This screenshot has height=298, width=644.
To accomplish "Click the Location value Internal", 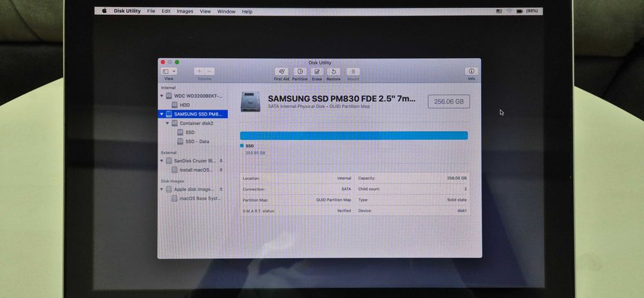I will coord(344,178).
